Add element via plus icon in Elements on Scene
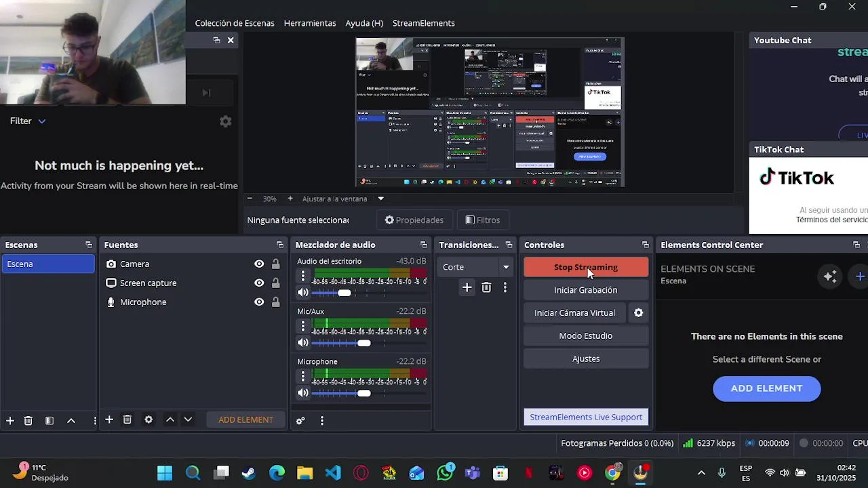The height and width of the screenshot is (488, 868). click(860, 277)
